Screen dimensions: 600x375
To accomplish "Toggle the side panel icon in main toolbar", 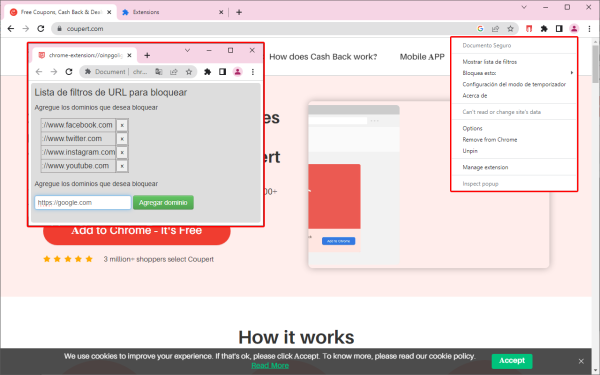I will point(559,29).
